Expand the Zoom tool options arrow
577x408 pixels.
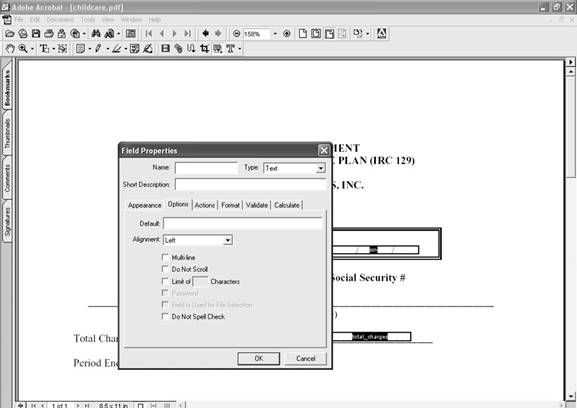pyautogui.click(x=32, y=49)
